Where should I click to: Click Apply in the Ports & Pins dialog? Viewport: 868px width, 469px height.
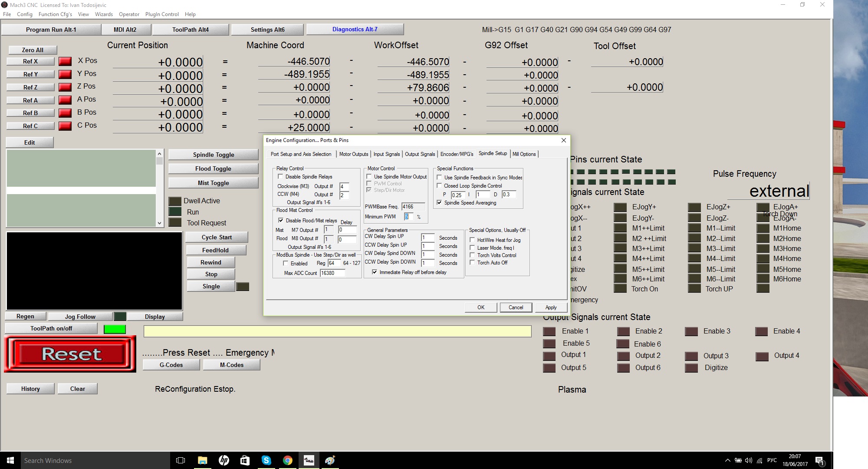pos(551,307)
